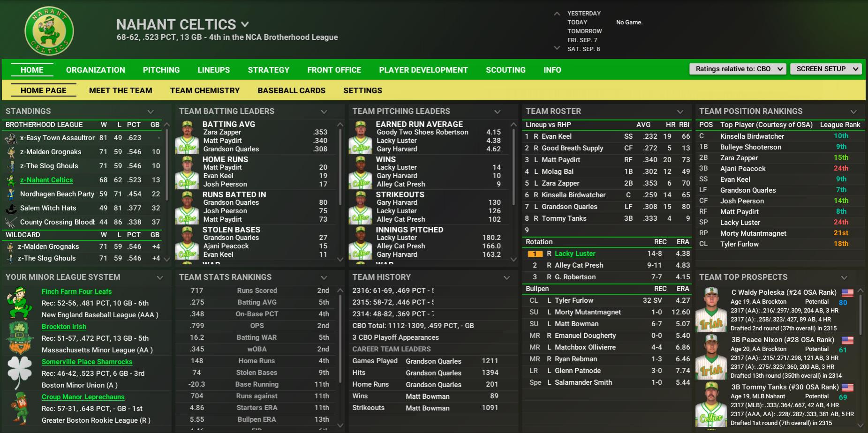Click the Finch Farm Four Leafs logo

click(20, 303)
